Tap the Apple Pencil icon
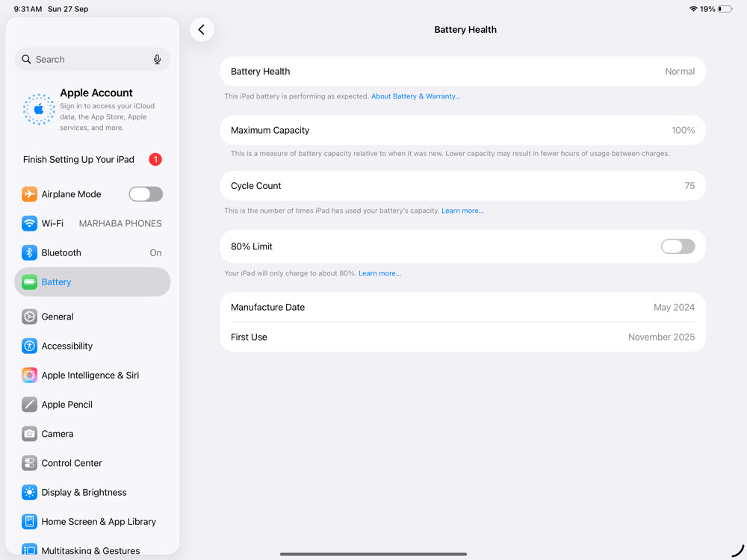 tap(29, 404)
